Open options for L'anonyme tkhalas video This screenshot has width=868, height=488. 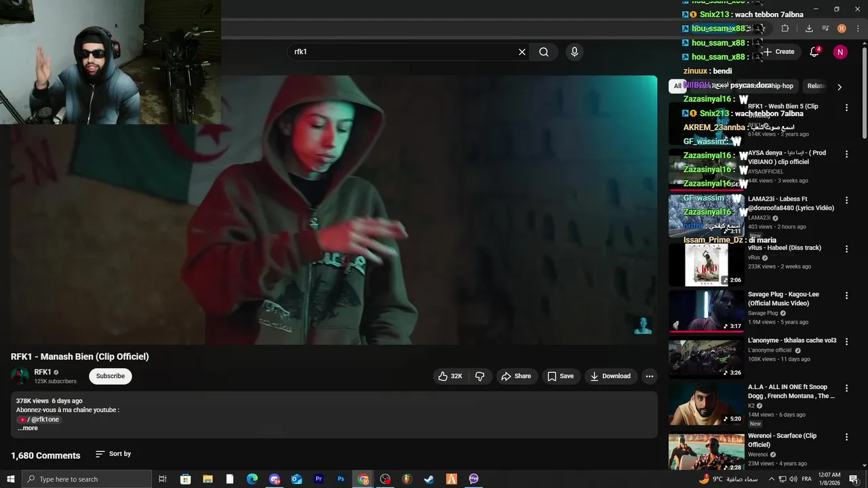click(x=846, y=342)
